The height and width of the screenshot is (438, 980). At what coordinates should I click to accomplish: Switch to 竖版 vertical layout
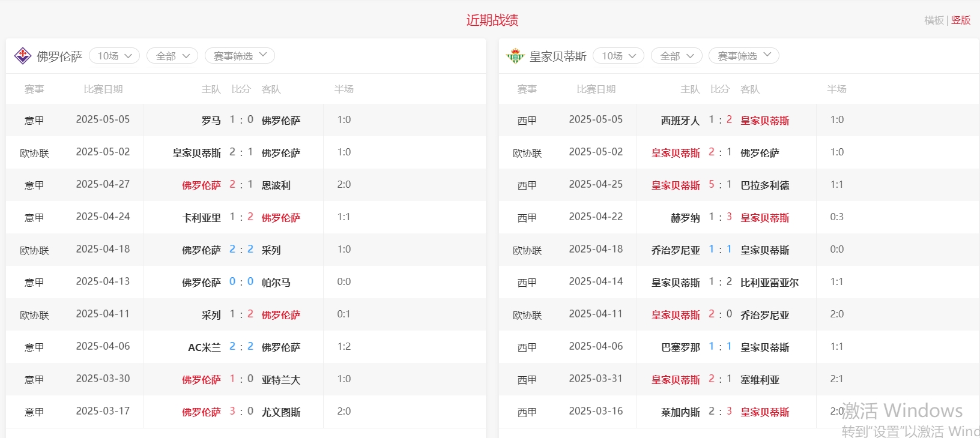pyautogui.click(x=961, y=20)
